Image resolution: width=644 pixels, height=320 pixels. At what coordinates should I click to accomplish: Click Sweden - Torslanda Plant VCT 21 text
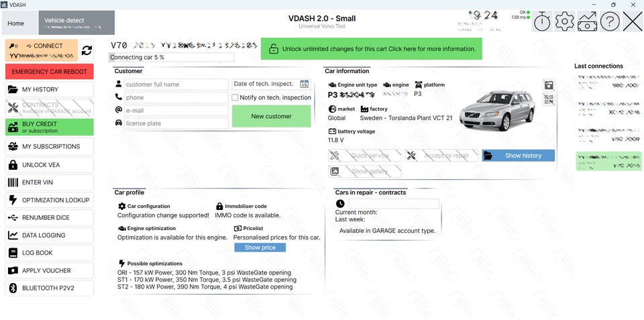[407, 118]
